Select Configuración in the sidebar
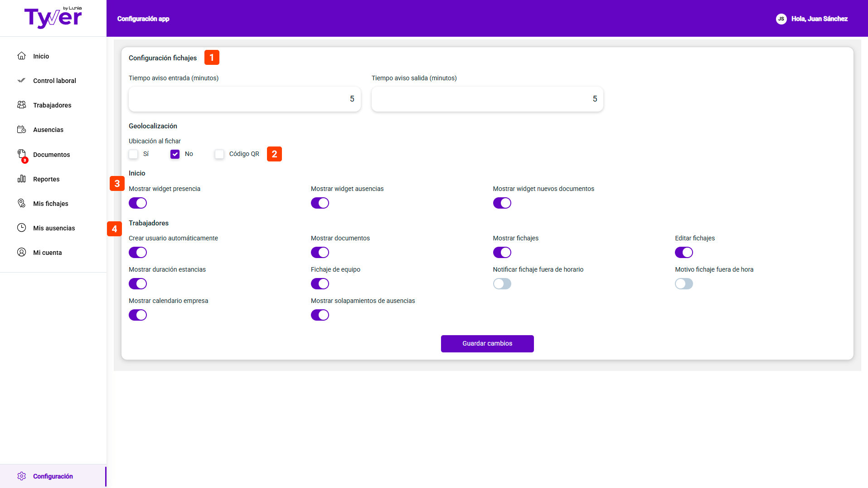 [53, 476]
